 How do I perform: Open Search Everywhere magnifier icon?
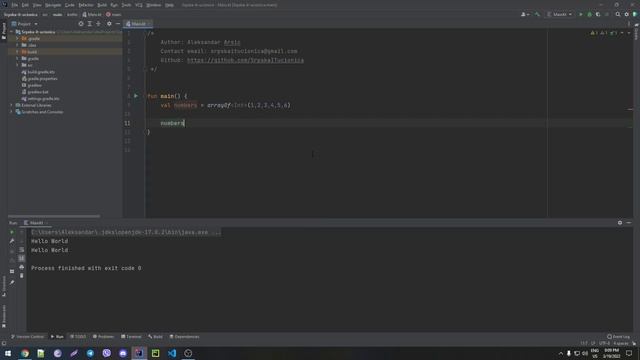(x=618, y=14)
